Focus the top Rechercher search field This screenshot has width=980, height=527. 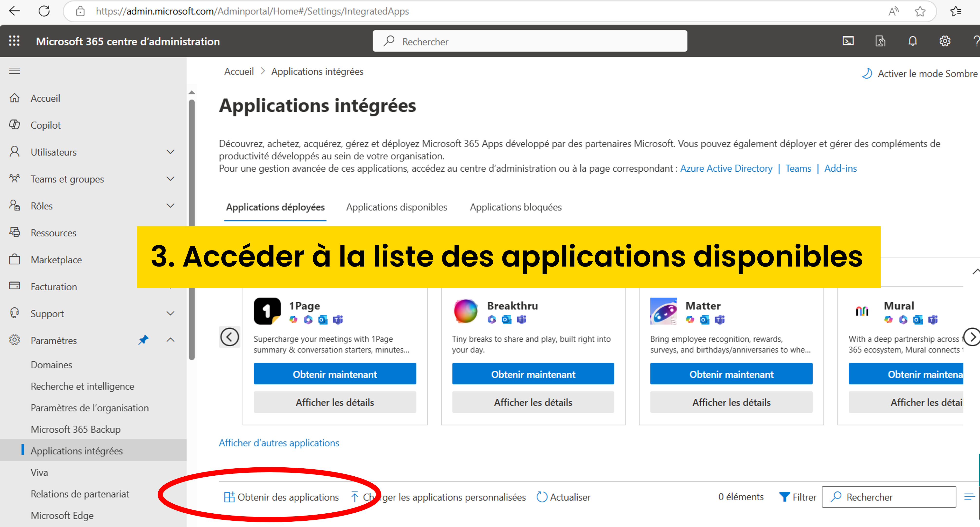pos(530,41)
